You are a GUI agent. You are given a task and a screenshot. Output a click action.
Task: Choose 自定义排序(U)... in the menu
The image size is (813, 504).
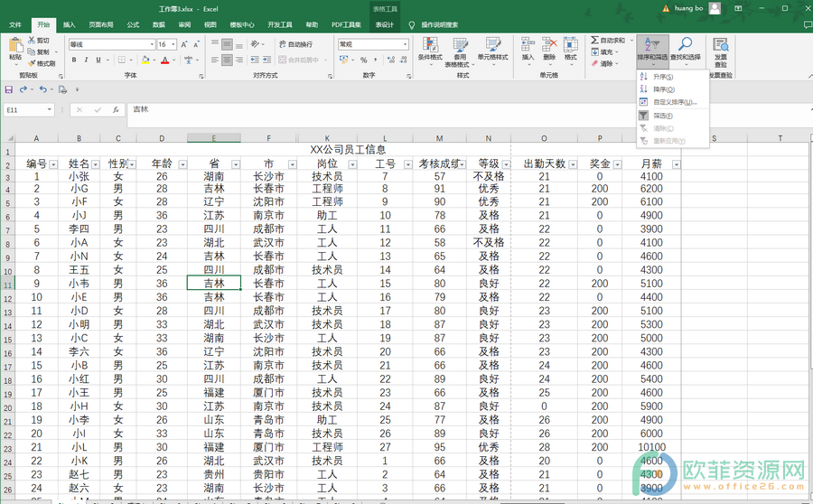point(672,102)
